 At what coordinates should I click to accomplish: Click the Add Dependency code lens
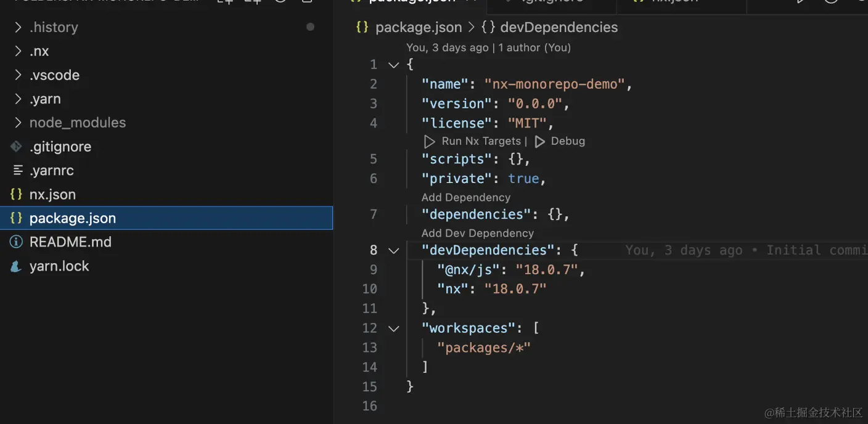(x=466, y=197)
